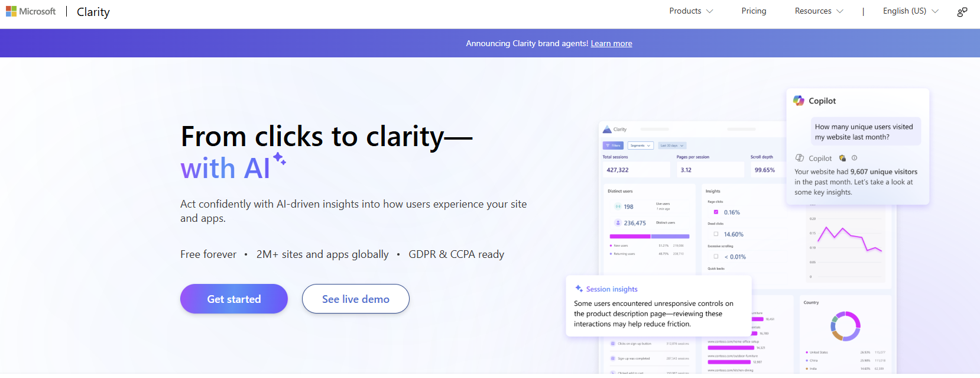Click the Returning users legend label

[x=624, y=254]
